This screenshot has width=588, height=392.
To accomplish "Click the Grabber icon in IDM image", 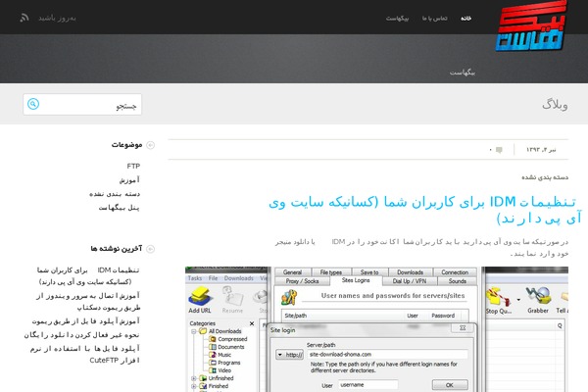I will pos(538,300).
